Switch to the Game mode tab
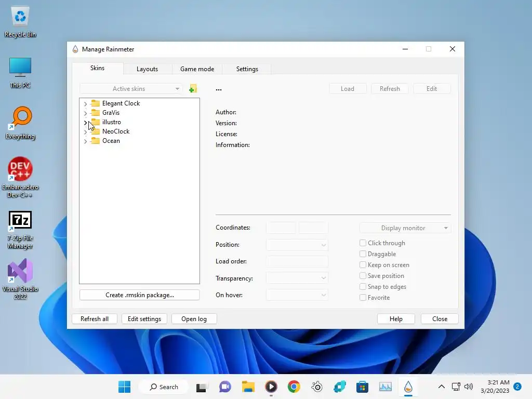The height and width of the screenshot is (399, 532). coord(197,69)
